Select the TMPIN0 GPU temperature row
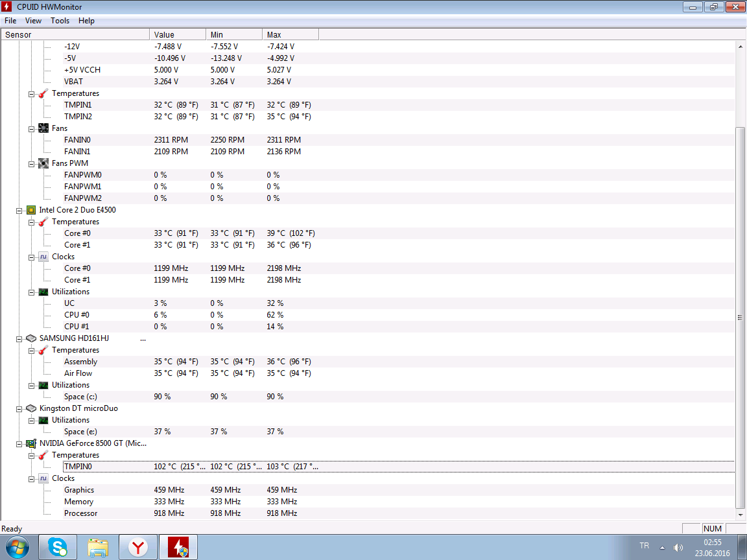The width and height of the screenshot is (747, 560). 399,467
